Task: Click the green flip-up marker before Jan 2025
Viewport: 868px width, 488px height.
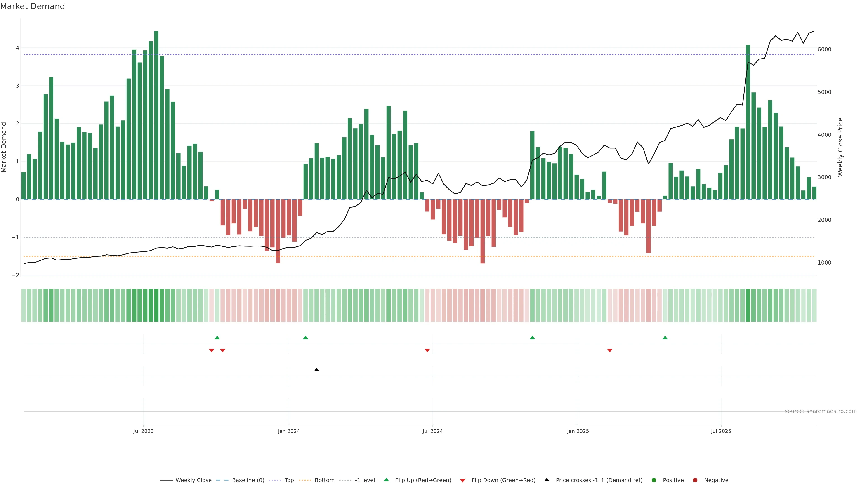Action: pos(532,338)
